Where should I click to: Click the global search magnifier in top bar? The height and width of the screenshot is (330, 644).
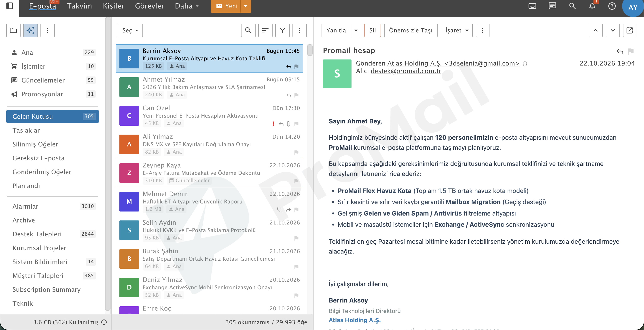point(572,6)
